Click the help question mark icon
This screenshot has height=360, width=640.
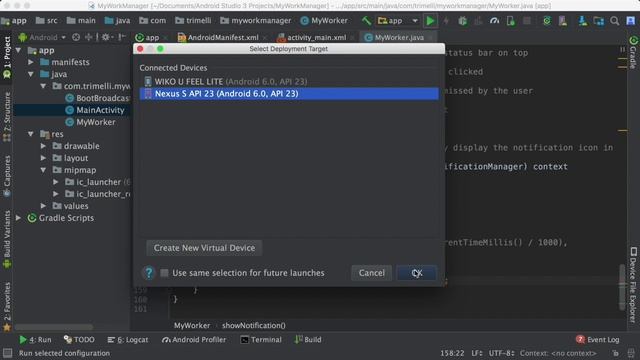pos(149,273)
